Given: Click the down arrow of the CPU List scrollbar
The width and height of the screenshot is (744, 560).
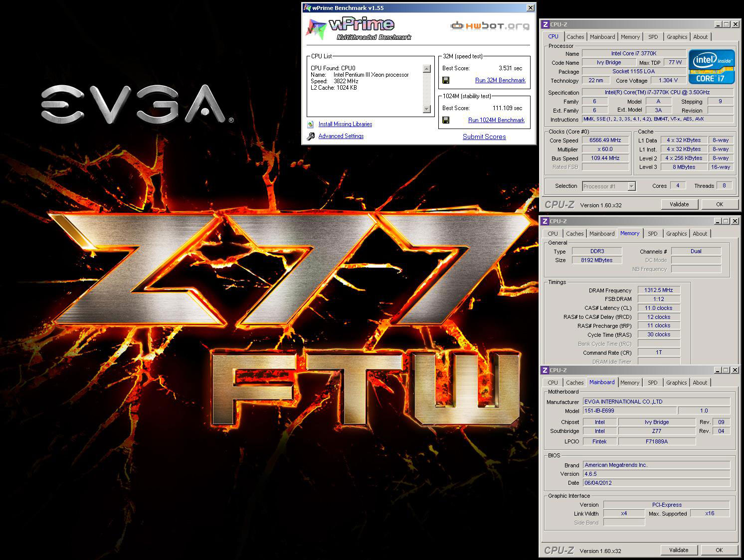Looking at the screenshot, I should pos(426,109).
